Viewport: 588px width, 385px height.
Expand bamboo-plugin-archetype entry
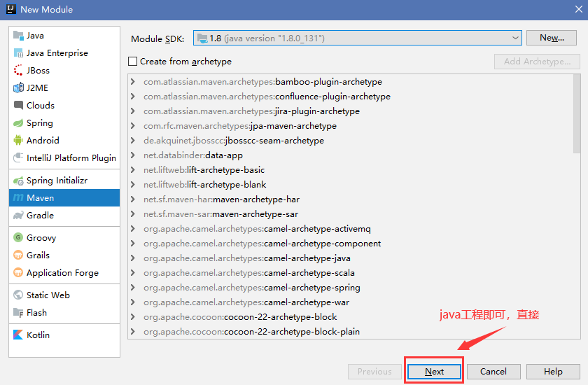pos(133,82)
